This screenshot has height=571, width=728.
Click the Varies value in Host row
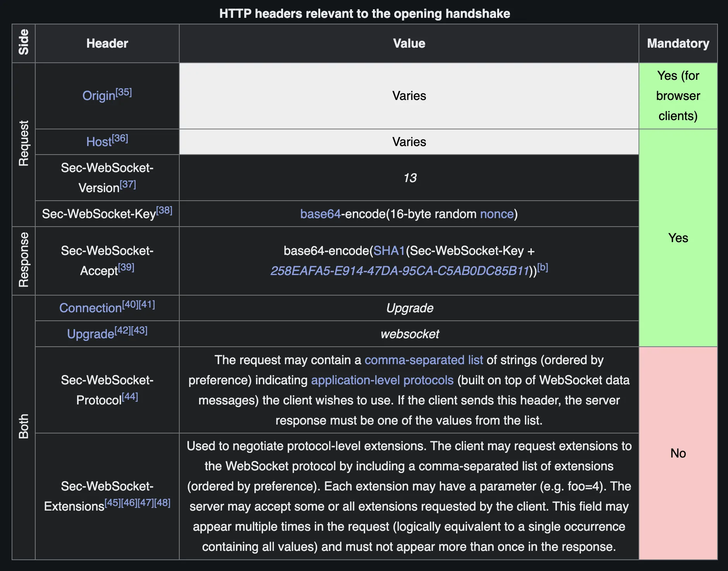[x=409, y=142]
